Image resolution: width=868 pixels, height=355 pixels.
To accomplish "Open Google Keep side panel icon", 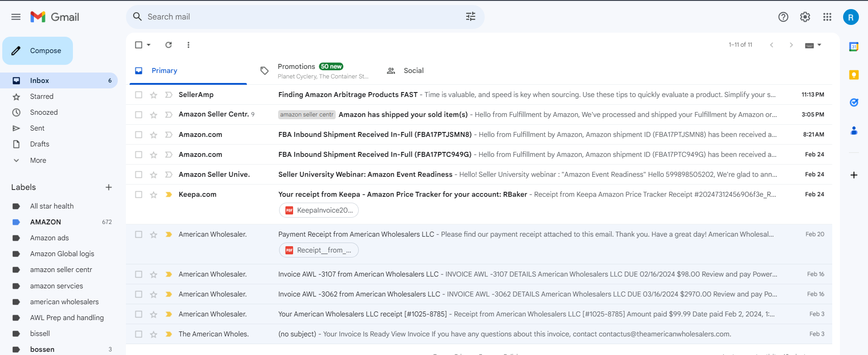I will [x=854, y=75].
